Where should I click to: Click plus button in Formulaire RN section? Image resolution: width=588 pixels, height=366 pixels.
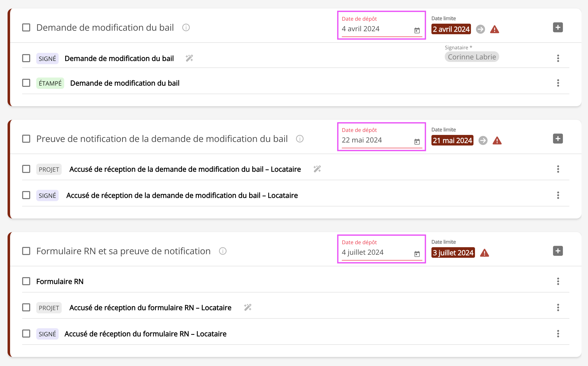(558, 251)
